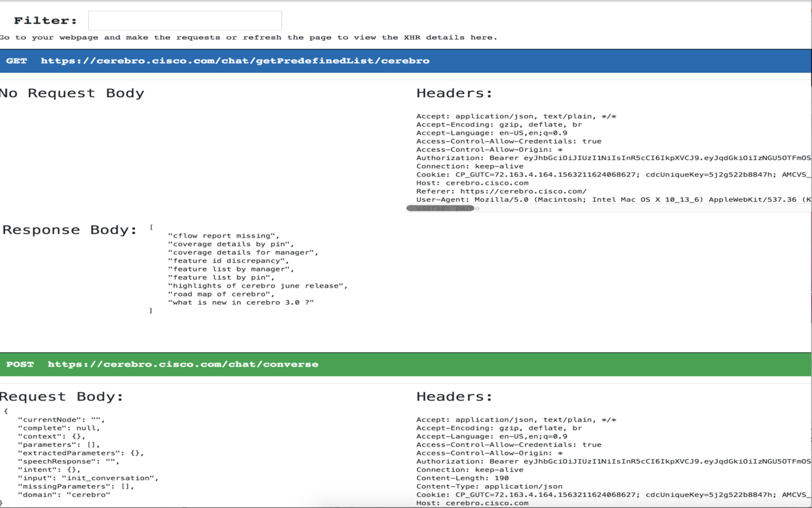This screenshot has width=812, height=508.
Task: Click the "Filter:" label
Action: (x=46, y=21)
